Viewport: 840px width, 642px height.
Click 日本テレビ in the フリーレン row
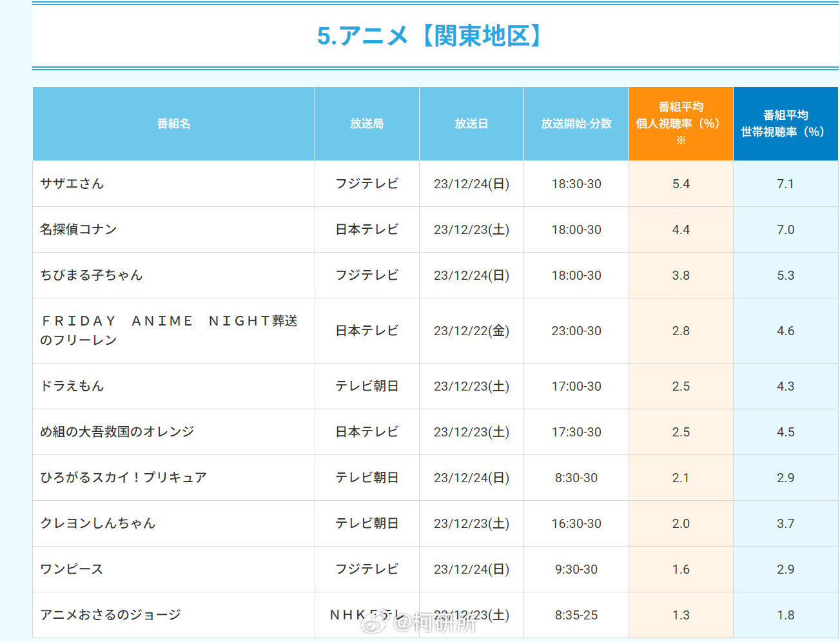pos(367,331)
